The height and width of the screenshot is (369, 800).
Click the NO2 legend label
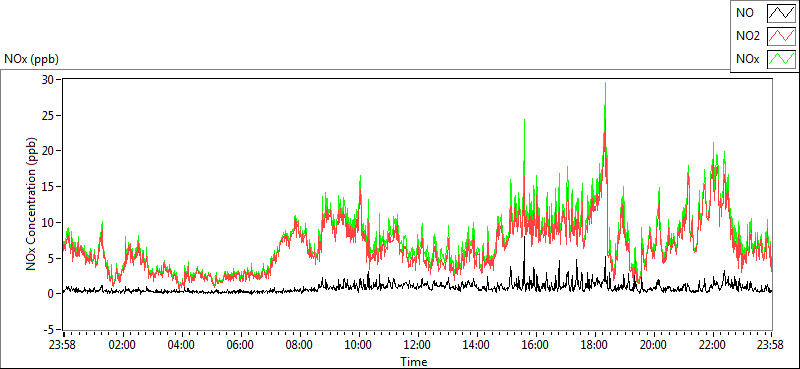tap(747, 37)
